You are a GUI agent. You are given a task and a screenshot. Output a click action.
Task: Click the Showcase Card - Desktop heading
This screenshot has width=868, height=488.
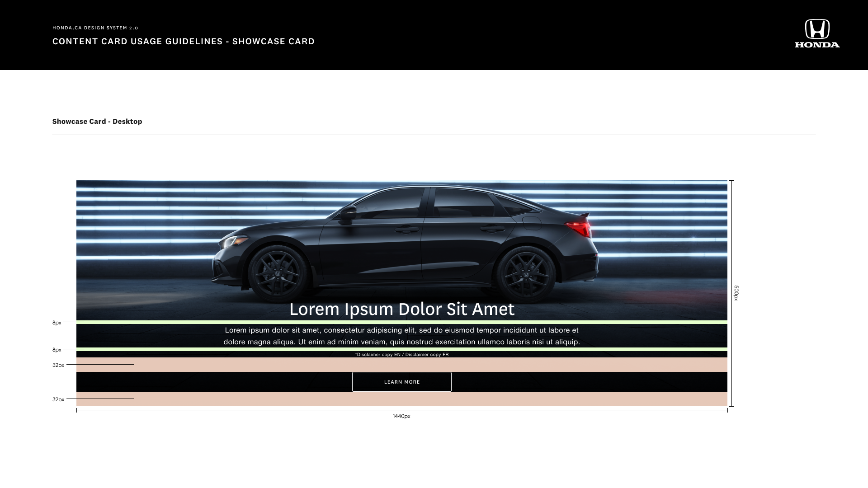click(x=97, y=121)
